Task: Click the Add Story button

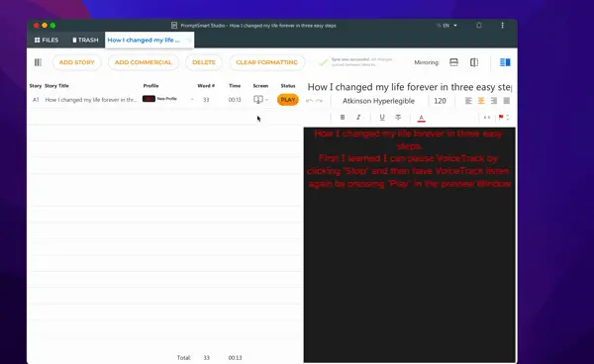Action: pyautogui.click(x=77, y=62)
